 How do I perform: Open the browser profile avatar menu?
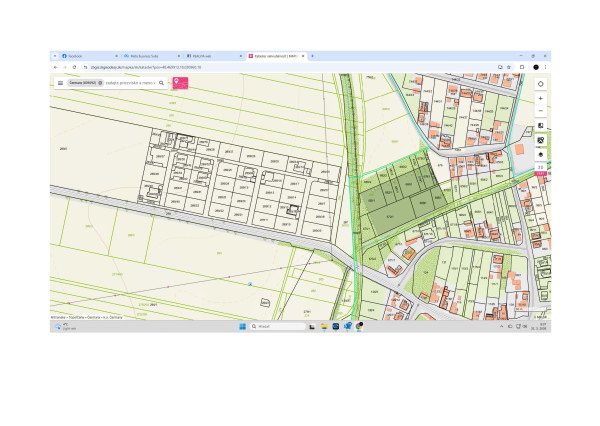(x=536, y=67)
